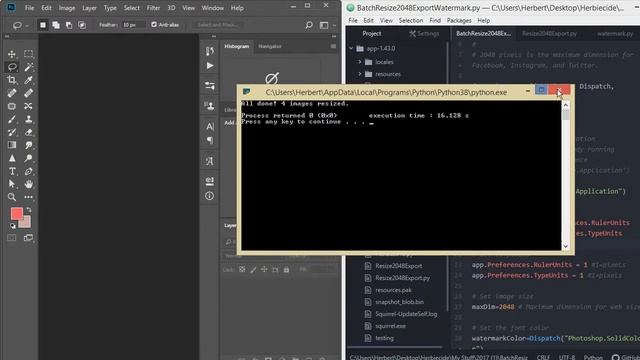
Task: Select the Horizontal Type tool
Action: [x=12, y=171]
